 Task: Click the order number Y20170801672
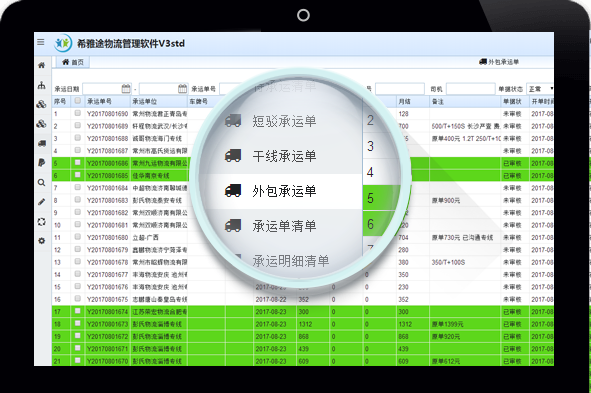108,336
